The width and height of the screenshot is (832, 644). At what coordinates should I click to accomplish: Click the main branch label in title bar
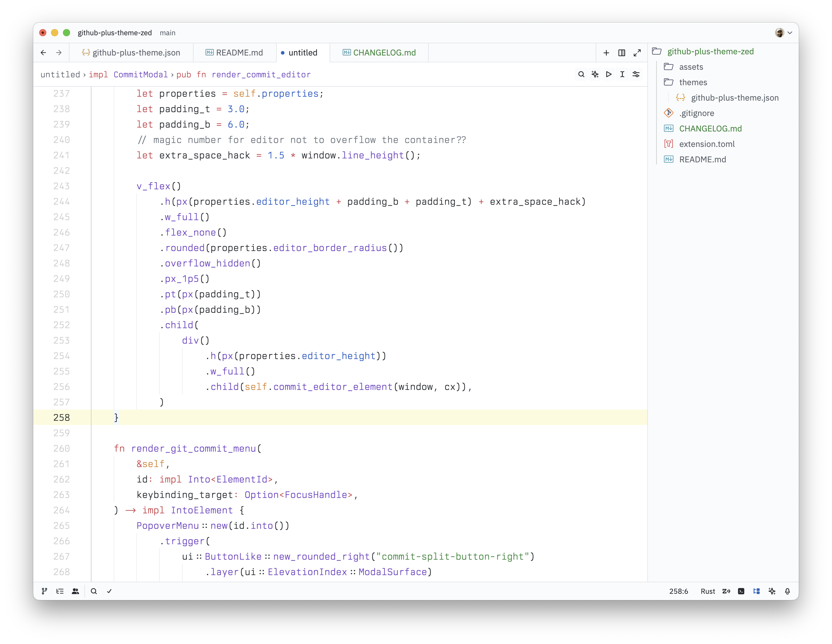tap(168, 33)
